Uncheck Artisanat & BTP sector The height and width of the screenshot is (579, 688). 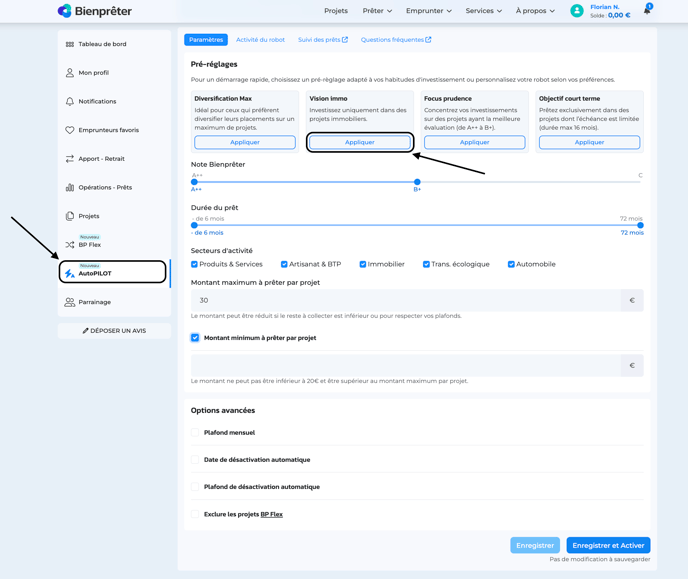(x=284, y=264)
